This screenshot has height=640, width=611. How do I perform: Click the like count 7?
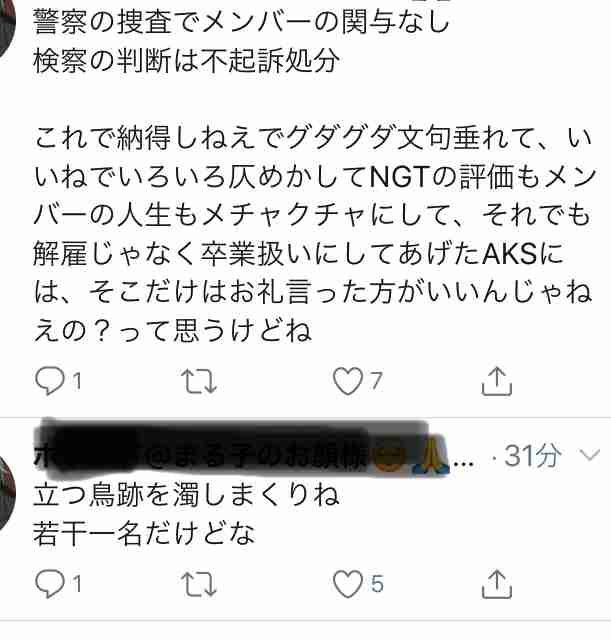point(376,380)
